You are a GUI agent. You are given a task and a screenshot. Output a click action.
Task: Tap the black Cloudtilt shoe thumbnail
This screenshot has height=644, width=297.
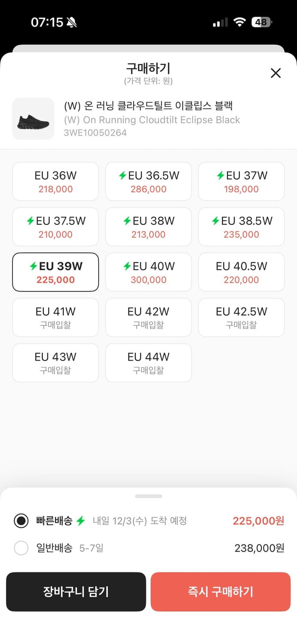pos(33,119)
